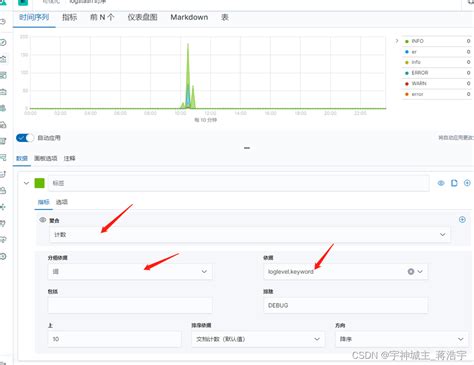The image size is (474, 365).
Task: Open the 方向 降序 dropdown
Action: [402, 339]
